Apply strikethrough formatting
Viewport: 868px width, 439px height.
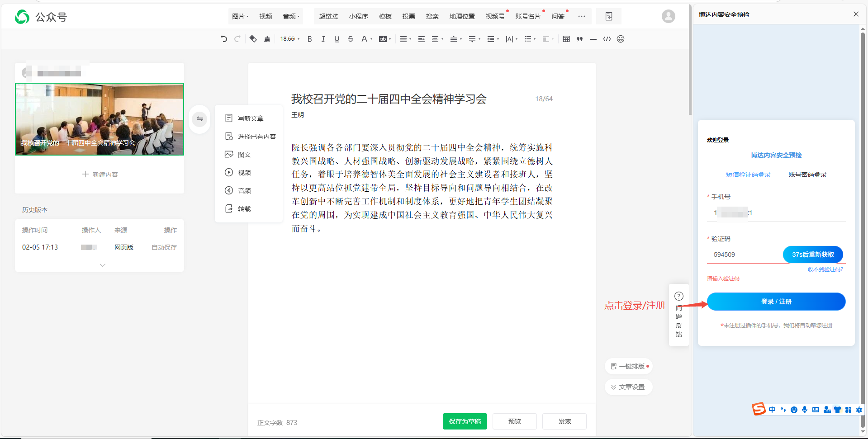tap(350, 39)
